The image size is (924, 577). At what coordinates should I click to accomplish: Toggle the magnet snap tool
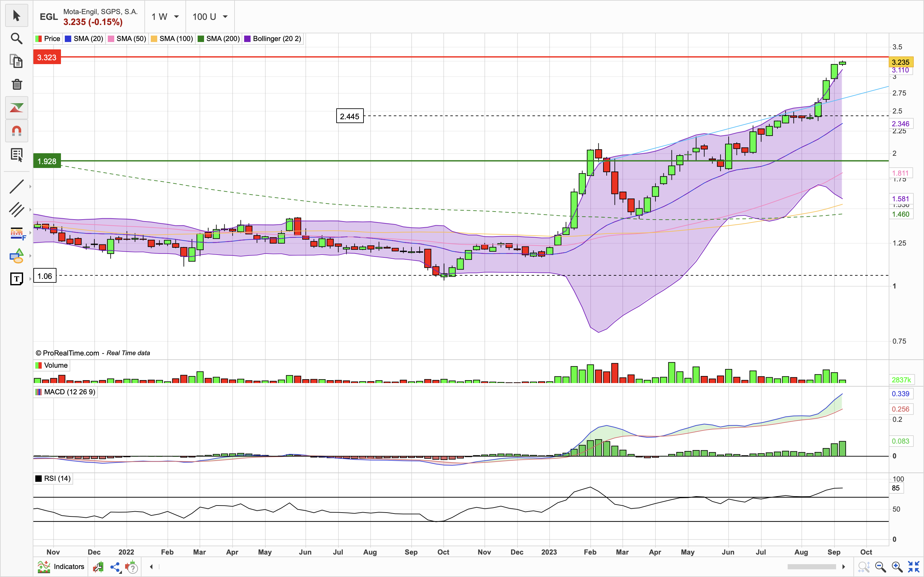click(16, 131)
